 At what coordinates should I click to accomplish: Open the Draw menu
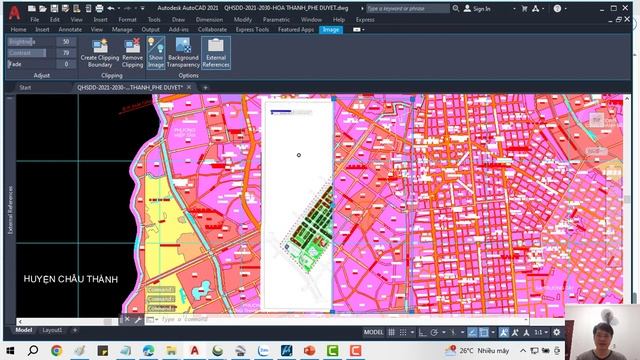point(178,20)
